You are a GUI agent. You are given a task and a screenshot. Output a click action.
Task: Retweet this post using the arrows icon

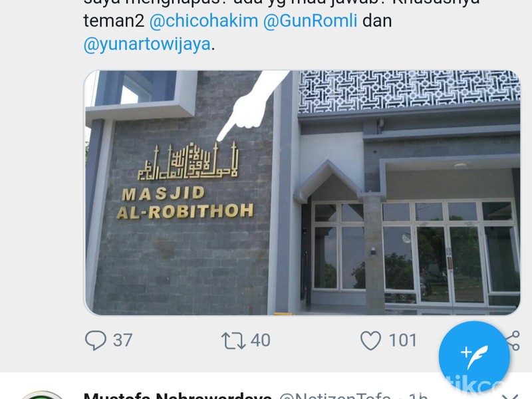tap(233, 340)
